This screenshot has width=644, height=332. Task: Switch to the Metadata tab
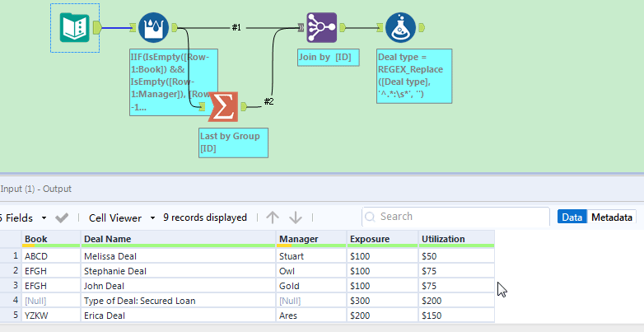coord(612,217)
